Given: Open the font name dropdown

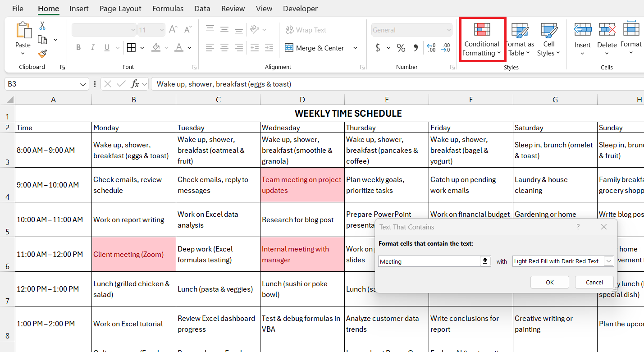Looking at the screenshot, I should [133, 30].
